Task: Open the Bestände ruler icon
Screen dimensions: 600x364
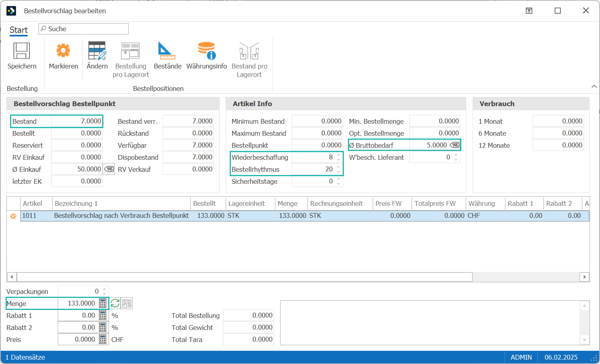Action: point(167,51)
